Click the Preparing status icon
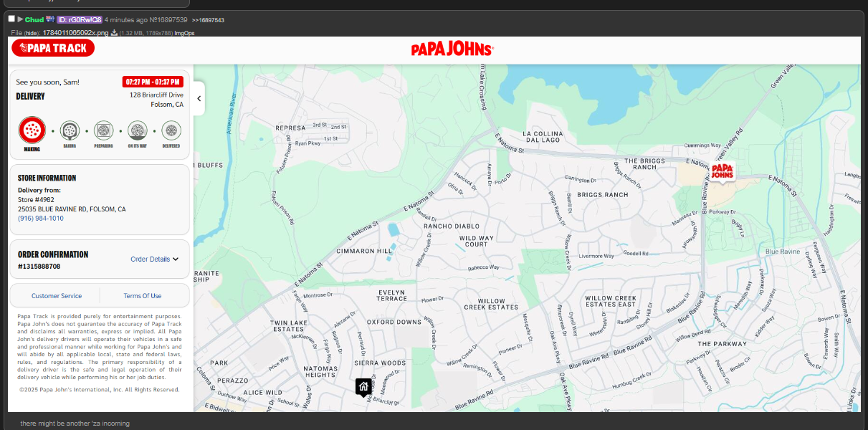The image size is (868, 430). 103,130
